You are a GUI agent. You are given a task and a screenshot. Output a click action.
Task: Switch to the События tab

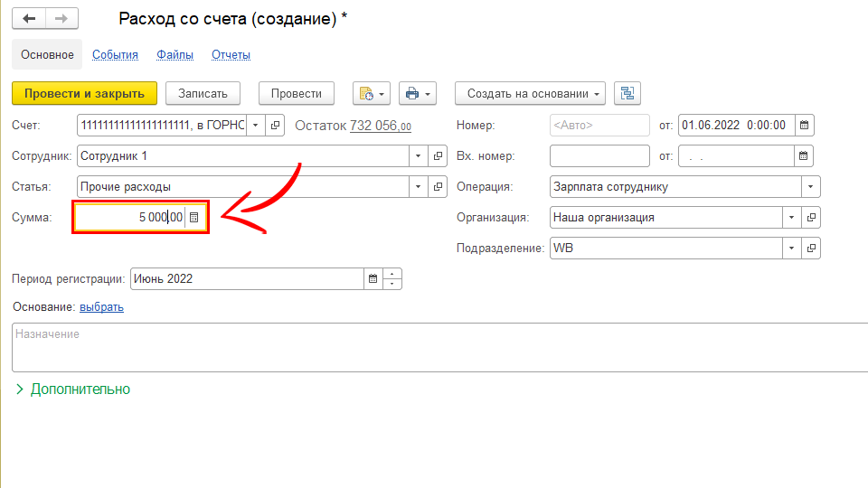coord(115,55)
